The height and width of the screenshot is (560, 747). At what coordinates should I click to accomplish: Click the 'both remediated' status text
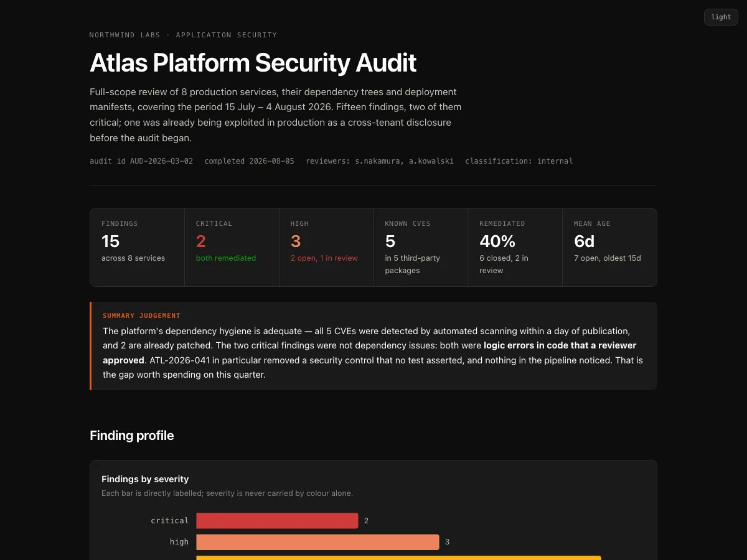pos(226,258)
